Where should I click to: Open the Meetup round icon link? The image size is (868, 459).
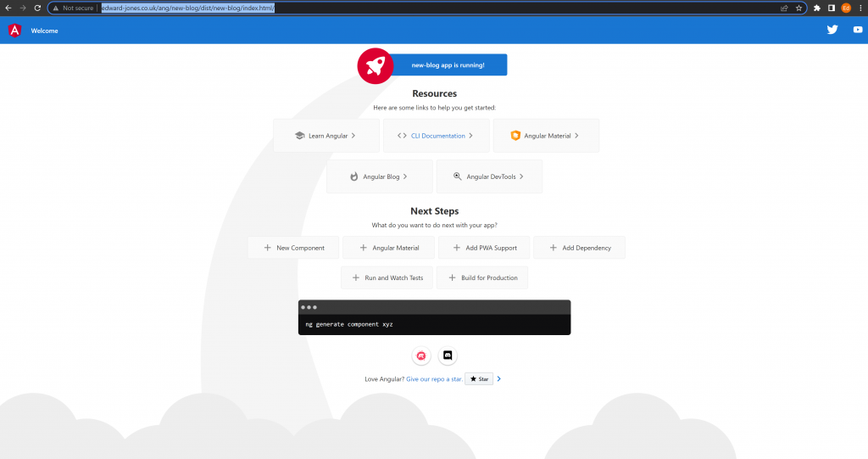click(x=421, y=355)
